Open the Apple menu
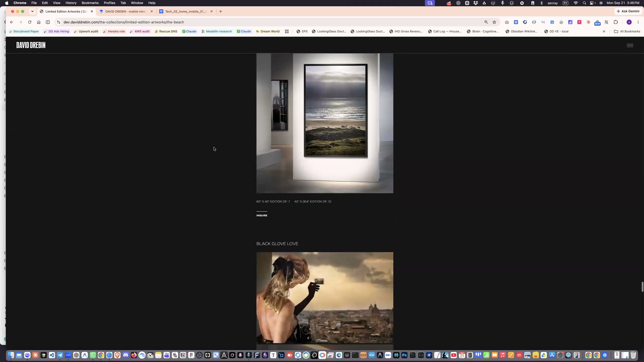This screenshot has width=644, height=362. coord(7,3)
